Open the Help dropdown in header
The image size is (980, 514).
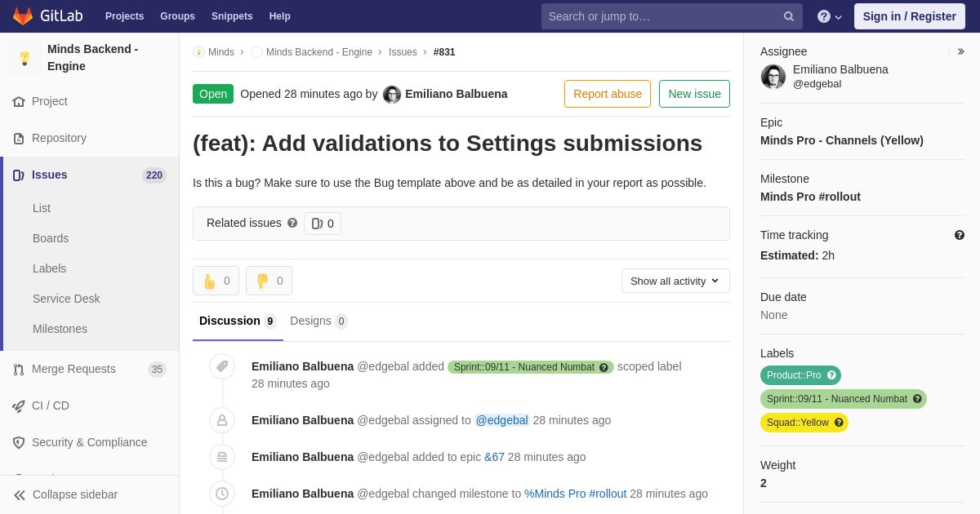click(830, 16)
